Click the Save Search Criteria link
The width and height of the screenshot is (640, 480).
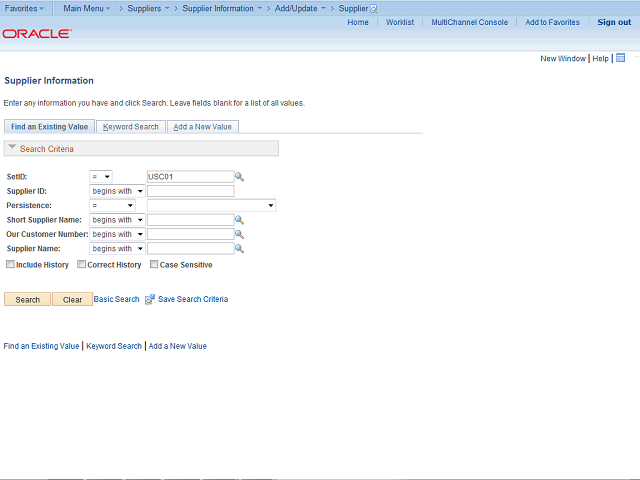193,299
